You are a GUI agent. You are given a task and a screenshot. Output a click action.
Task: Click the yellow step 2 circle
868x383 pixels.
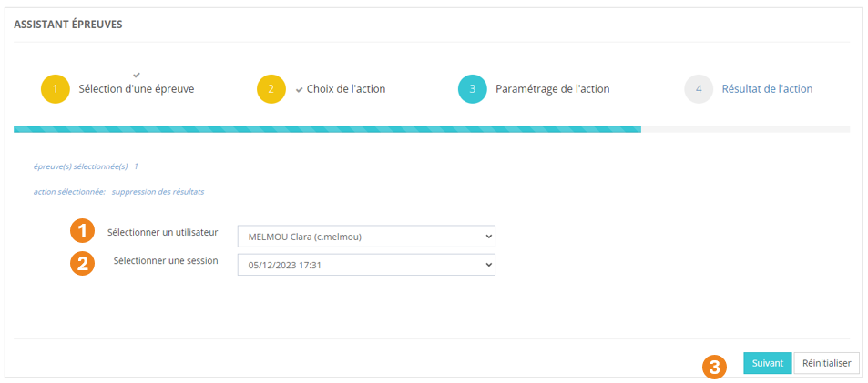click(x=271, y=89)
